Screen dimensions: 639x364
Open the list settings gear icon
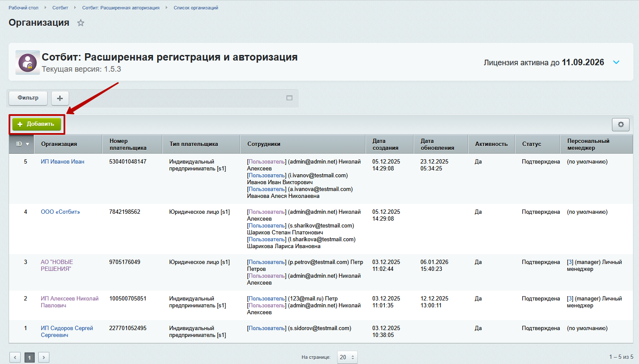click(621, 124)
